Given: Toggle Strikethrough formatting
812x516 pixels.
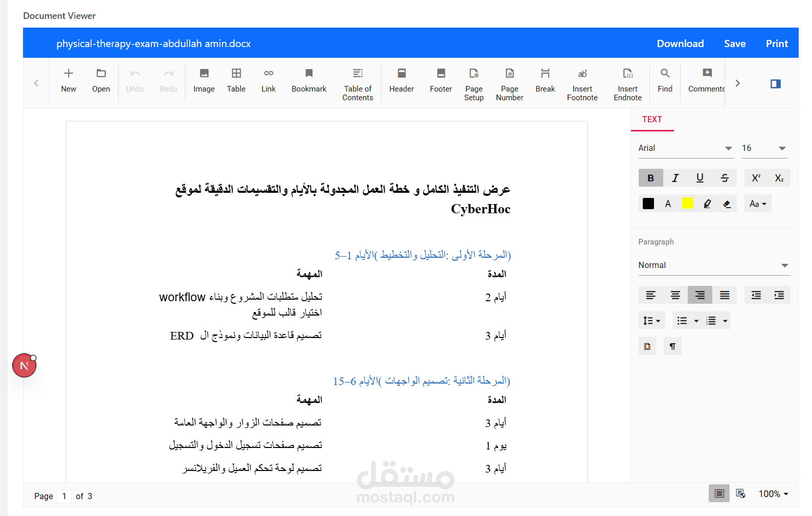Looking at the screenshot, I should pyautogui.click(x=725, y=178).
